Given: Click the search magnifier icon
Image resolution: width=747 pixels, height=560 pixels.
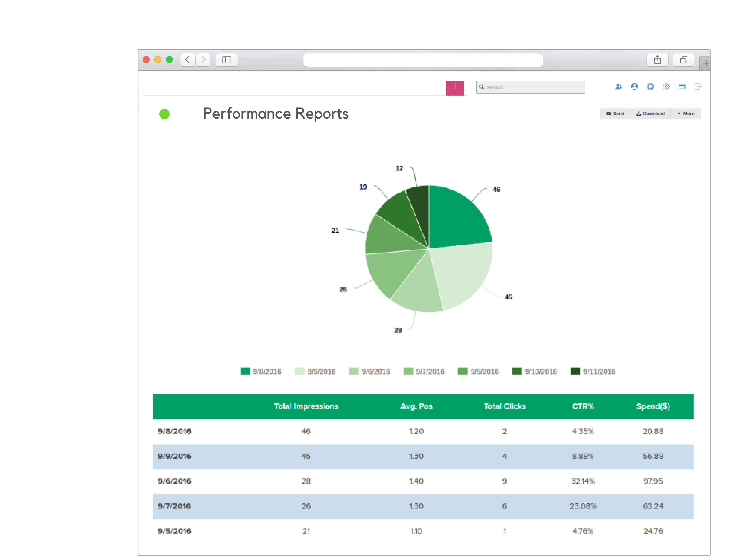Looking at the screenshot, I should [x=482, y=87].
